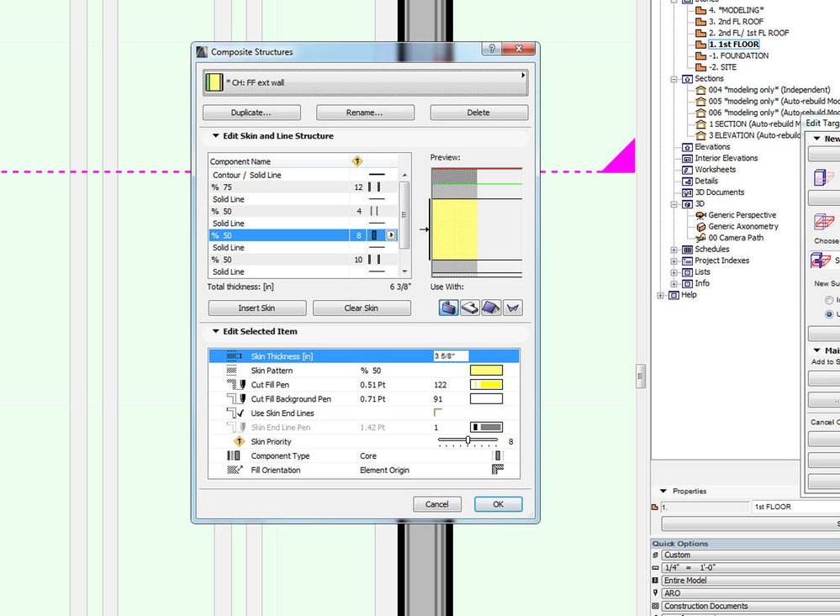This screenshot has width=840, height=616.
Task: Click the Generic Perspective camera icon
Action: coord(700,215)
